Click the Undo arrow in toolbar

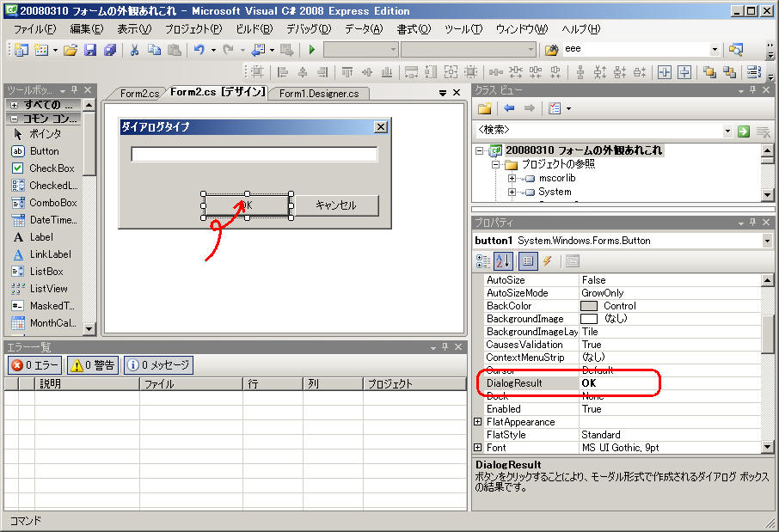(x=199, y=50)
